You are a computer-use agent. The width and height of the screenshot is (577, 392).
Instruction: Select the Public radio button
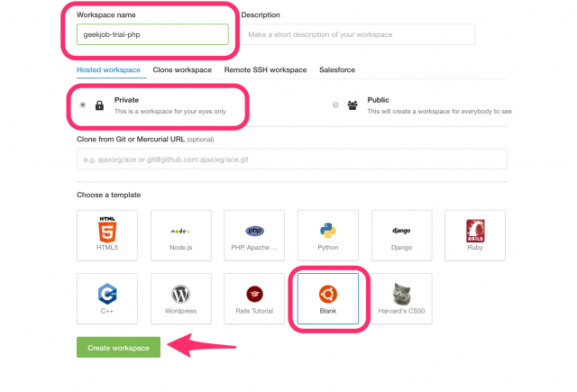point(335,105)
